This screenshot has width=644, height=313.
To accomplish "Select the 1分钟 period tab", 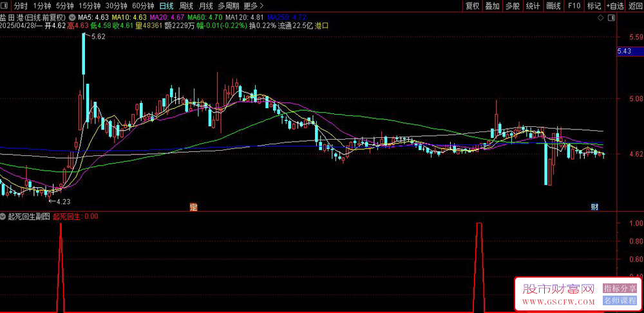I will coord(42,6).
